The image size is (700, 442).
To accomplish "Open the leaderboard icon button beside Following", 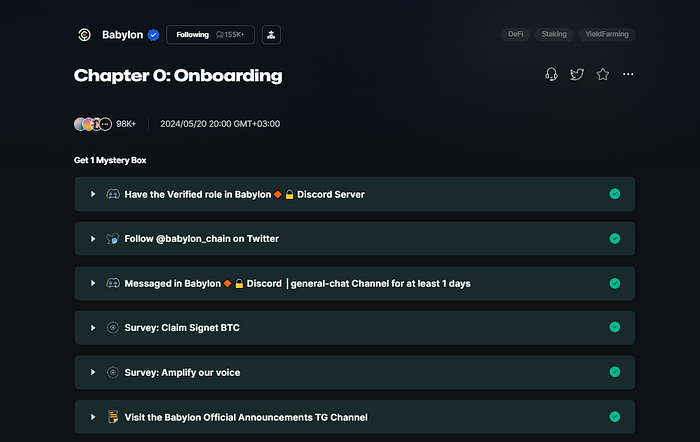I will point(271,35).
